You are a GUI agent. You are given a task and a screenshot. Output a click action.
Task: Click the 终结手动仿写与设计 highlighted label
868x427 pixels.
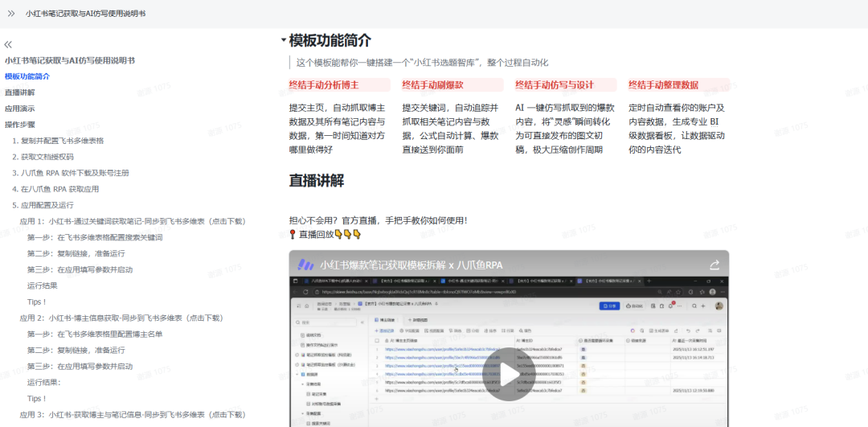554,84
